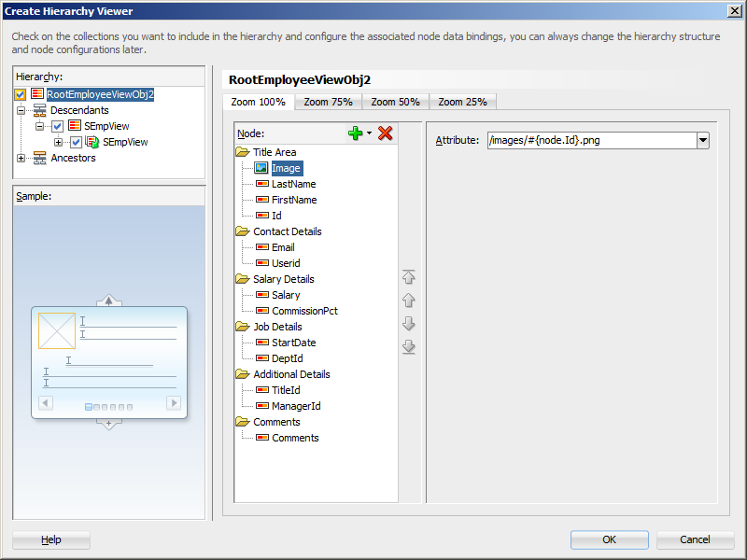Image resolution: width=747 pixels, height=560 pixels.
Task: Click the StartDate attribute icon
Action: click(262, 343)
